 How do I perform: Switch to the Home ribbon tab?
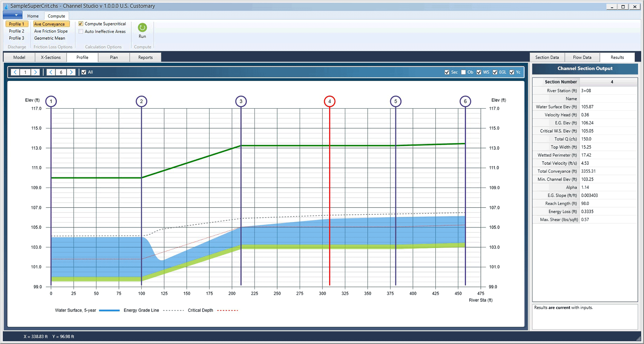[33, 16]
